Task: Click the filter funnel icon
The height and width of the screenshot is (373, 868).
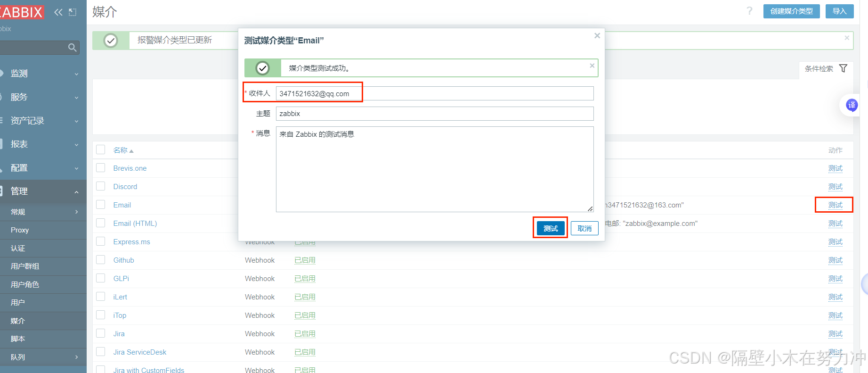Action: (x=843, y=68)
